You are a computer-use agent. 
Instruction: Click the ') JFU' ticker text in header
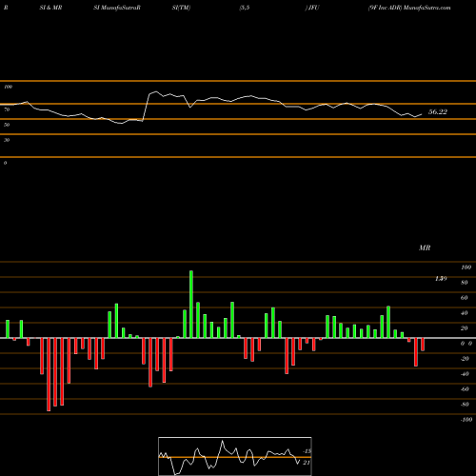312,8
